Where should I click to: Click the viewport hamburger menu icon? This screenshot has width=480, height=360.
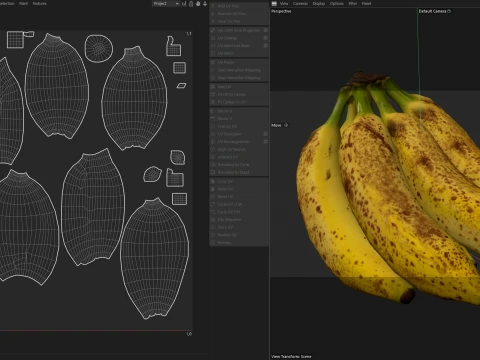click(x=274, y=4)
